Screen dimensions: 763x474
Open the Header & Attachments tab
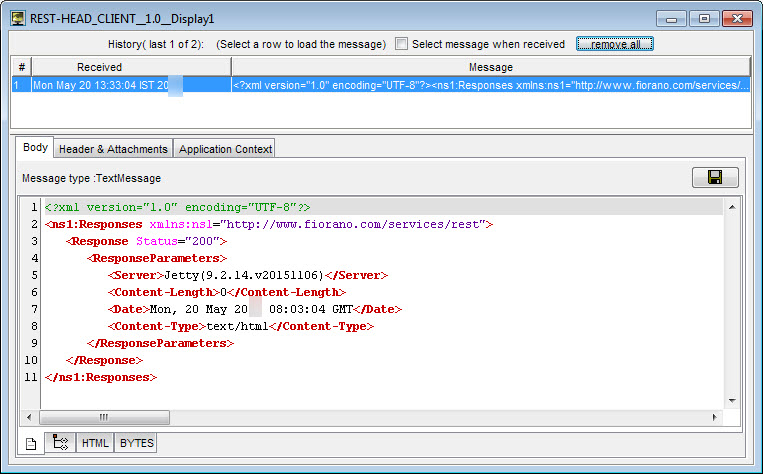(113, 149)
